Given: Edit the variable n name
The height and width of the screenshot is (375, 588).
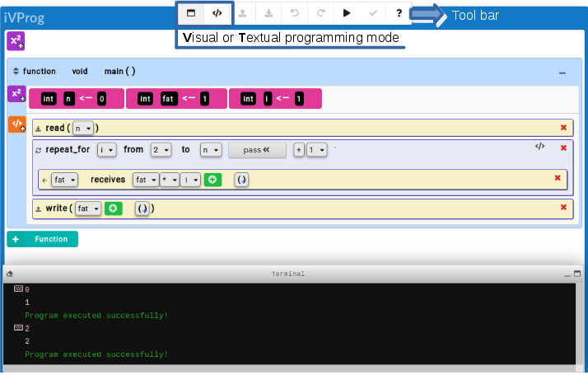Looking at the screenshot, I should pyautogui.click(x=68, y=99).
